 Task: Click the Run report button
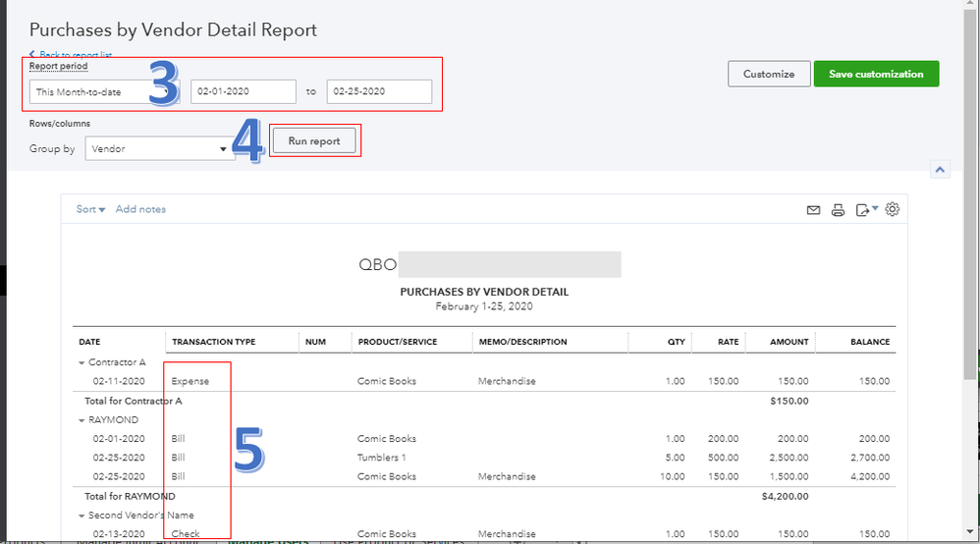314,141
